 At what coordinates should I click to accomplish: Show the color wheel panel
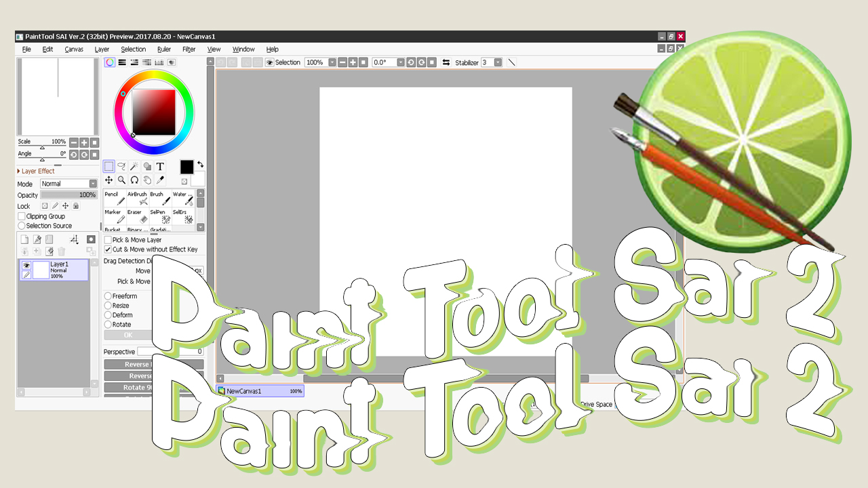(109, 62)
